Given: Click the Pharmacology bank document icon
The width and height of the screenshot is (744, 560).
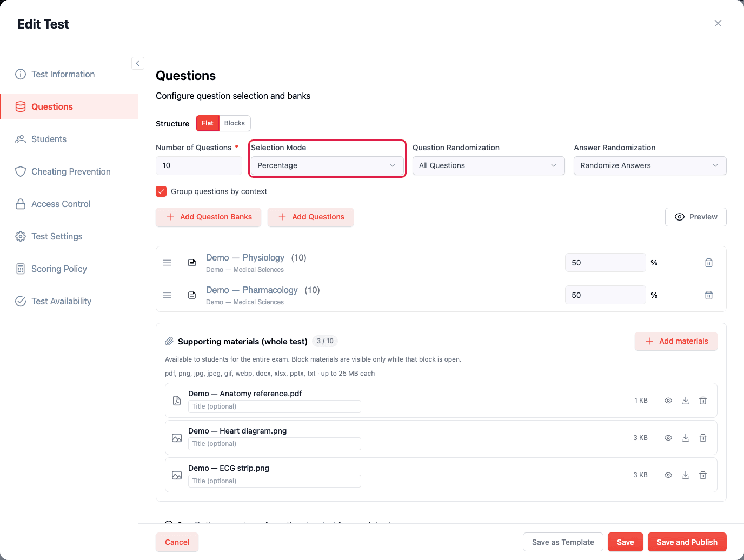Looking at the screenshot, I should click(x=192, y=295).
